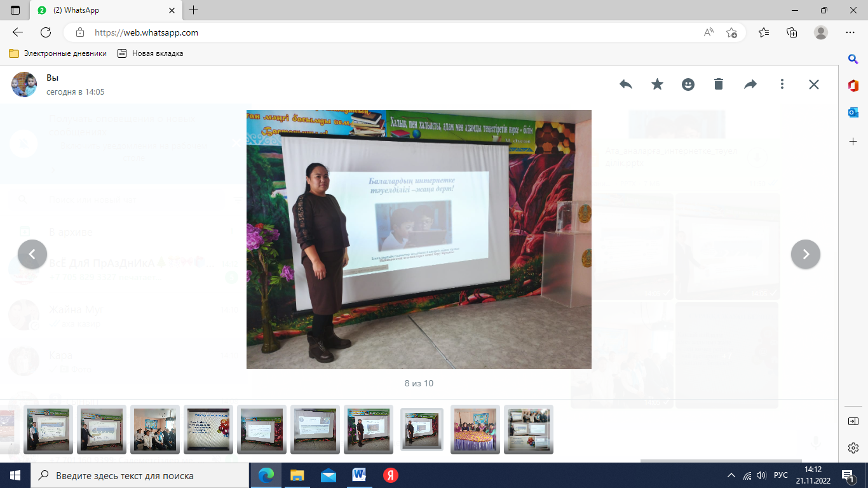Close the WhatsApp media viewer
This screenshot has width=868, height=488.
pyautogui.click(x=814, y=85)
